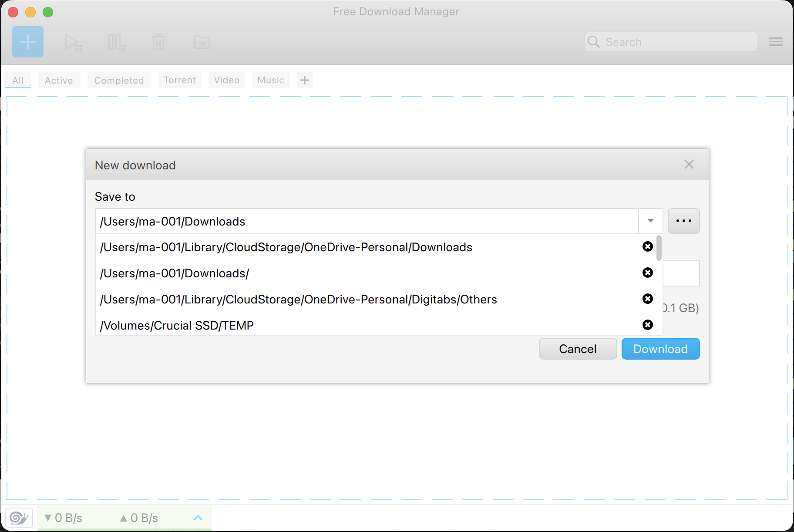Click the Save to path input field
This screenshot has height=532, width=794.
point(367,221)
